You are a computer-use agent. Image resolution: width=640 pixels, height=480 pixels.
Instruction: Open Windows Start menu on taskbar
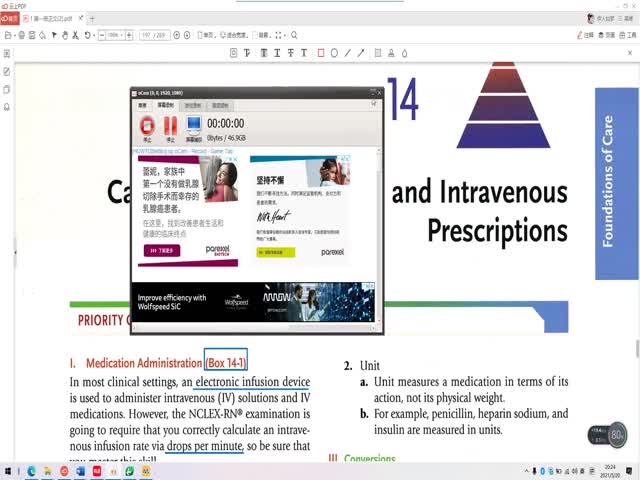pos(8,471)
